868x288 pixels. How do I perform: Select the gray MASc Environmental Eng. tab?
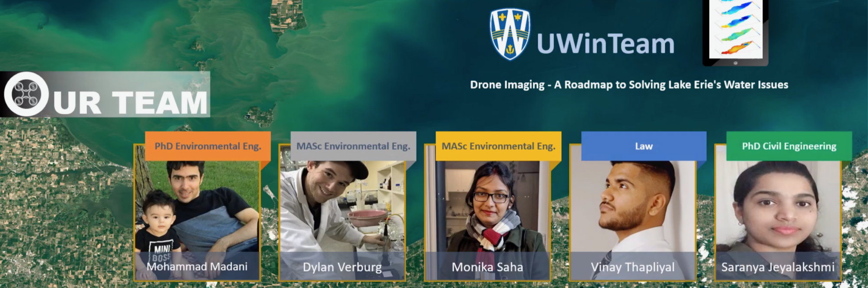(353, 146)
